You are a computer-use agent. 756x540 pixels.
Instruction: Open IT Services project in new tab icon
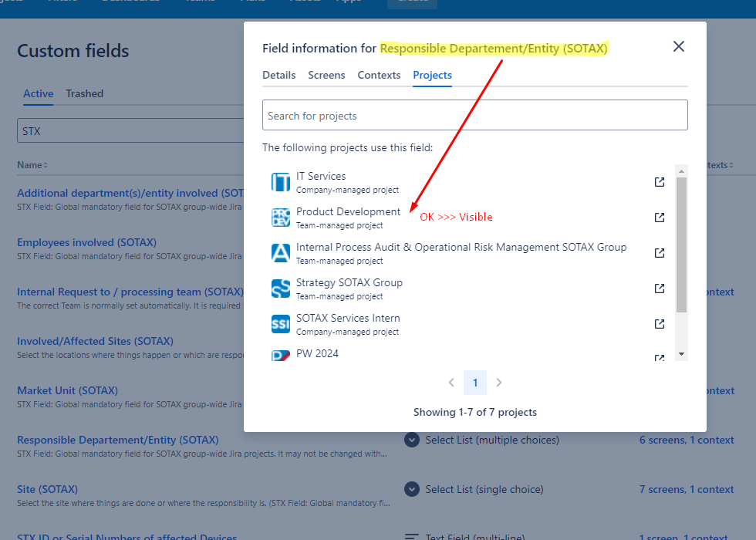(x=660, y=182)
